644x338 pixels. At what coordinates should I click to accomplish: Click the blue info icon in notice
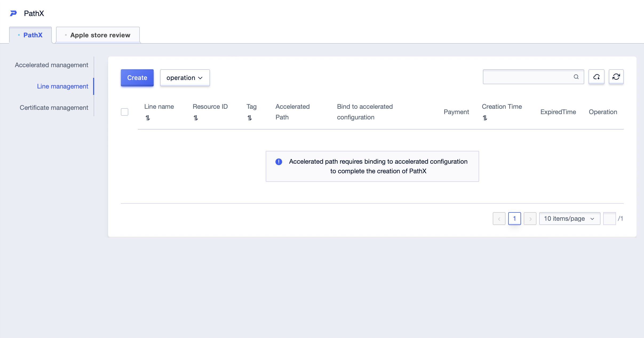coord(279,162)
